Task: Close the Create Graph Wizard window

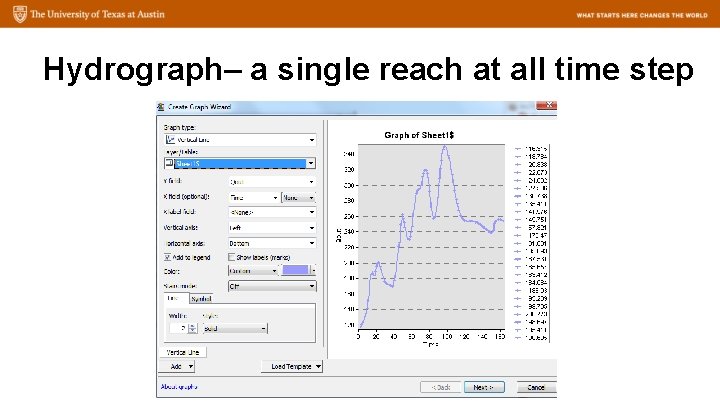Action: 546,106
